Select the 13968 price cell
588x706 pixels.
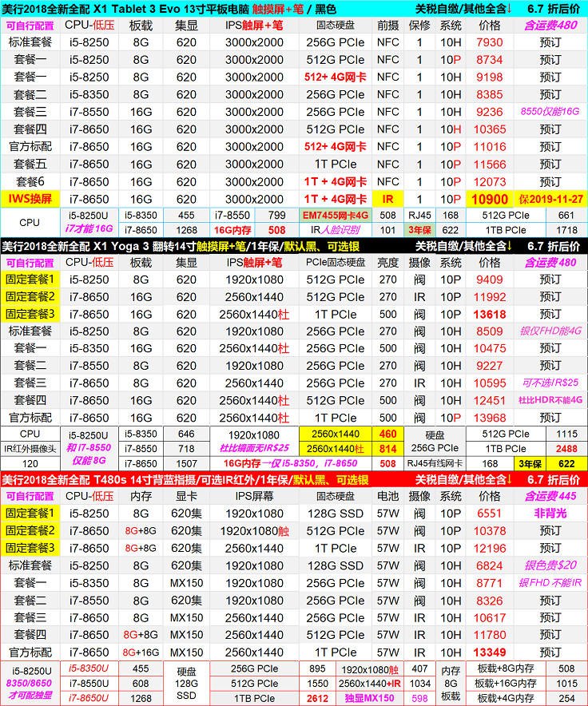point(490,418)
